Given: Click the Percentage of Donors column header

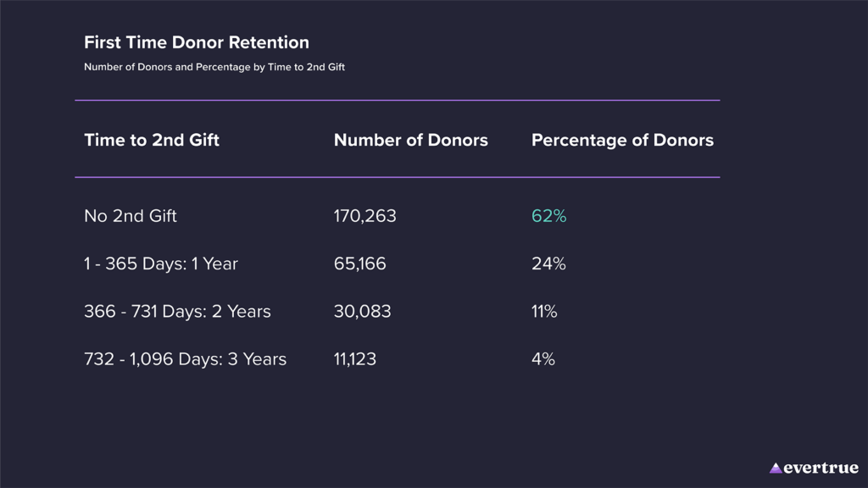Looking at the screenshot, I should pyautogui.click(x=622, y=141).
